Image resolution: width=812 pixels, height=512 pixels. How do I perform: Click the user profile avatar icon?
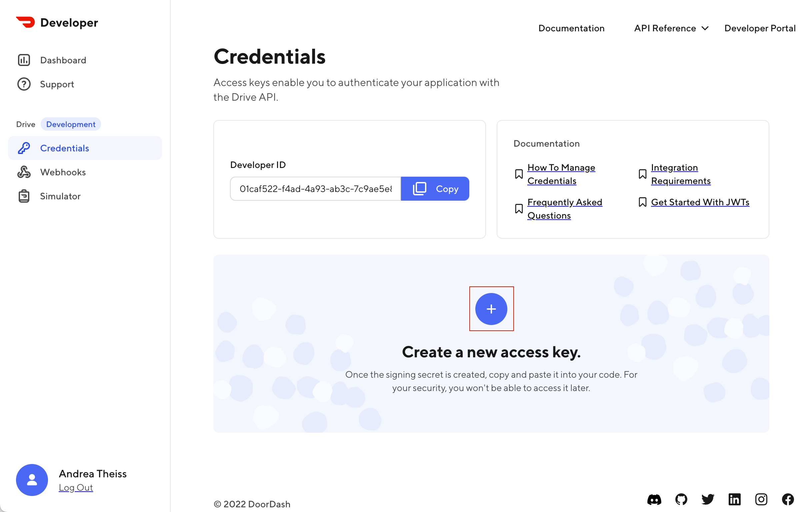click(32, 480)
